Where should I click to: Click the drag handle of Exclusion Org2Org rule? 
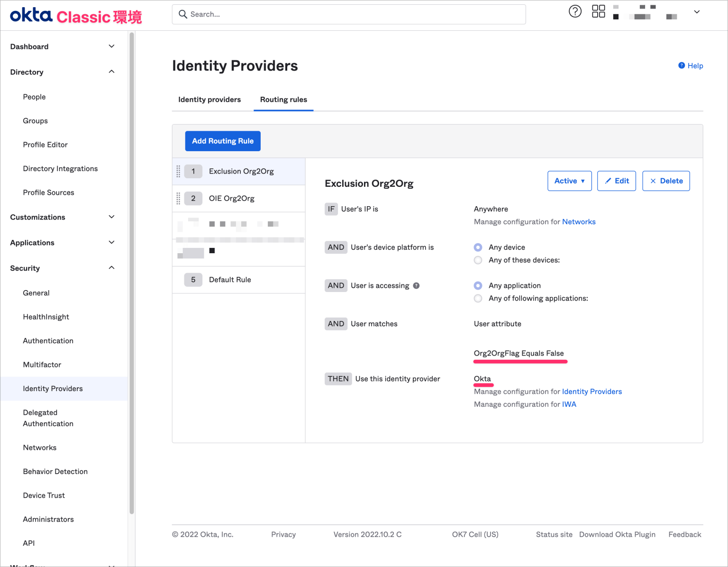point(179,171)
